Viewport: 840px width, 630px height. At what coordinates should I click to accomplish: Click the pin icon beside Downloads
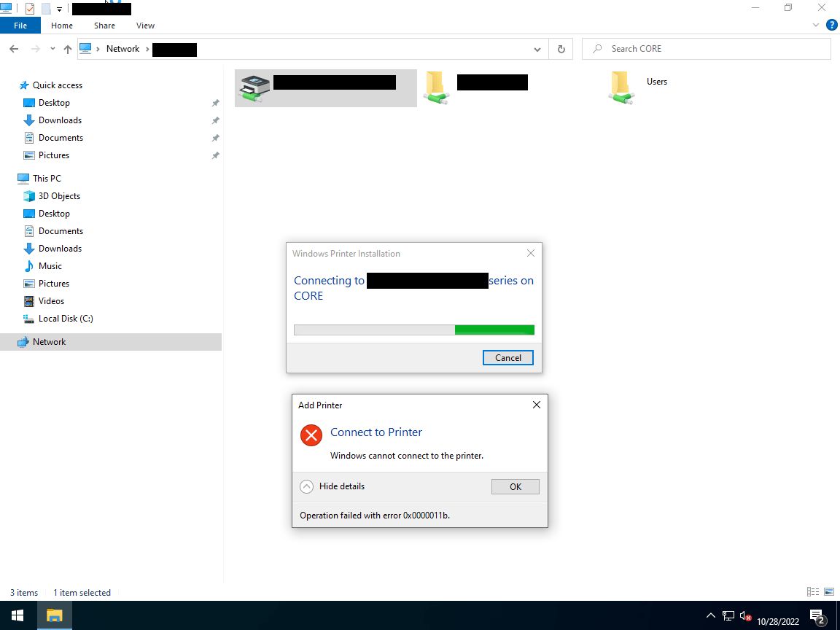tap(215, 120)
